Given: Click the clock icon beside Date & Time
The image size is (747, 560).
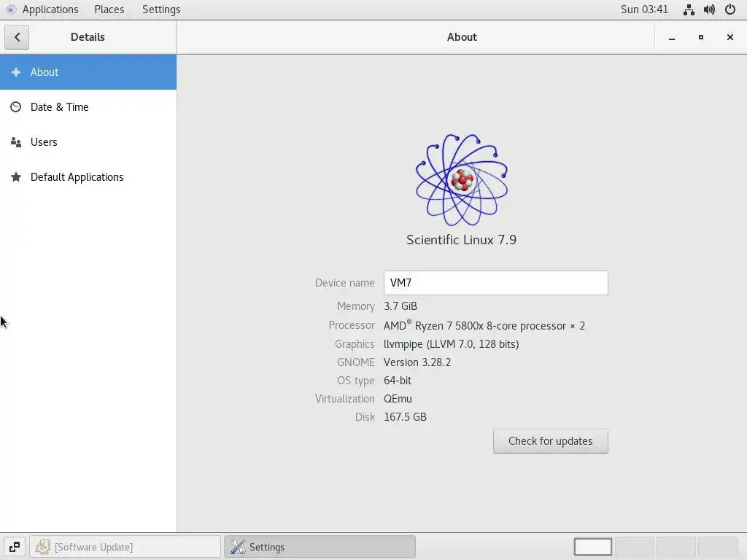Looking at the screenshot, I should [x=16, y=107].
